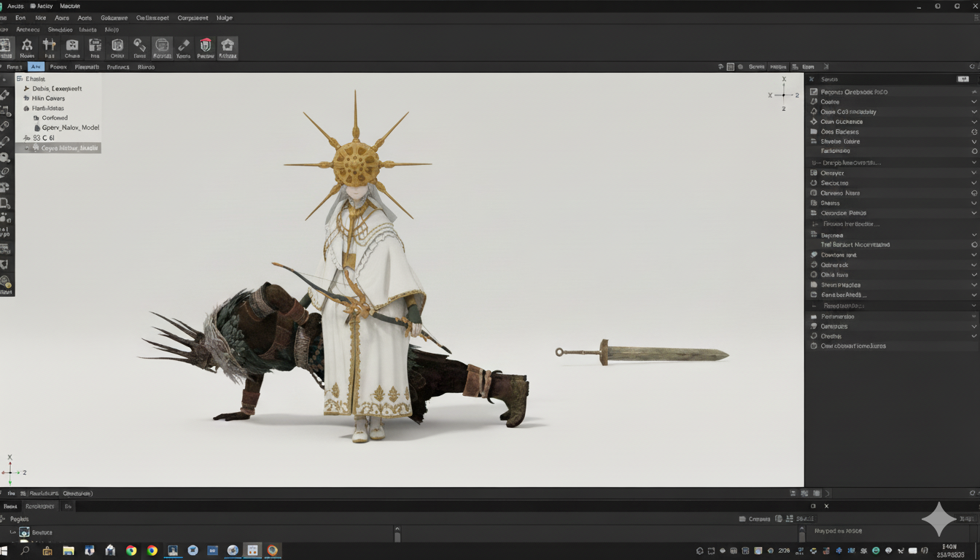Viewport: 980px width, 560px height.
Task: Toggle the checkbox beside Pecontz Orebrooe
Action: tap(814, 92)
